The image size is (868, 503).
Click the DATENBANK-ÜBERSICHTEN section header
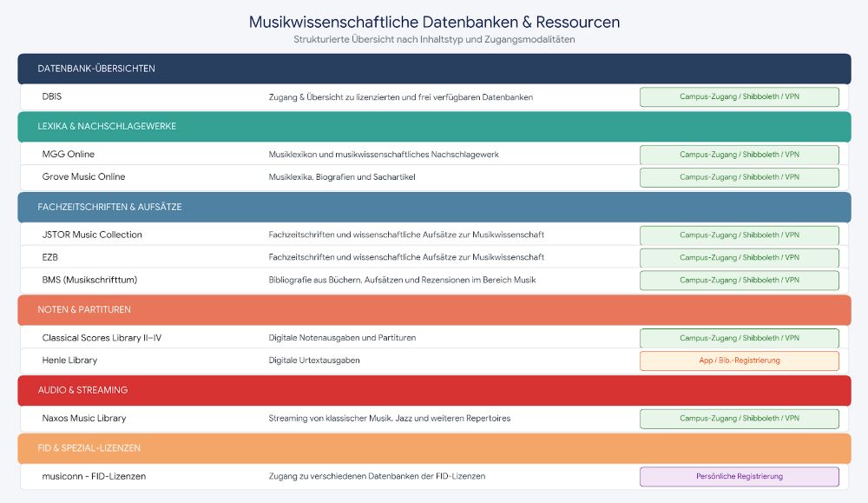coord(434,69)
